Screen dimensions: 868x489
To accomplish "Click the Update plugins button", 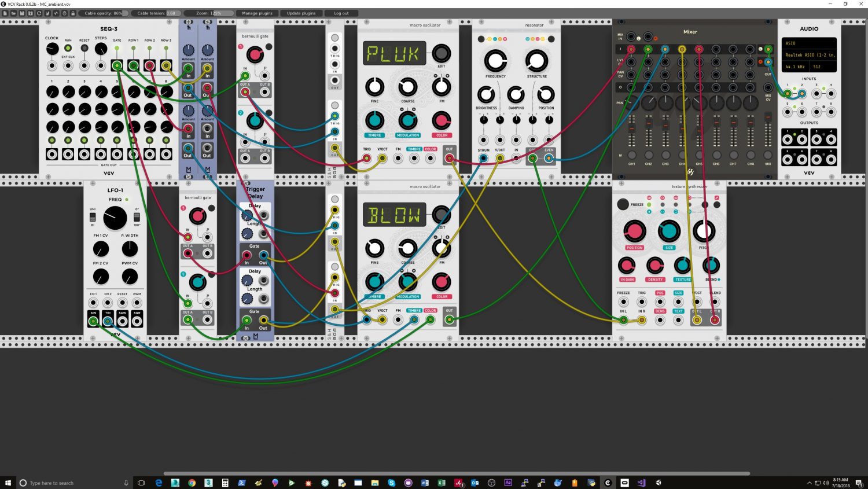I will pyautogui.click(x=301, y=13).
